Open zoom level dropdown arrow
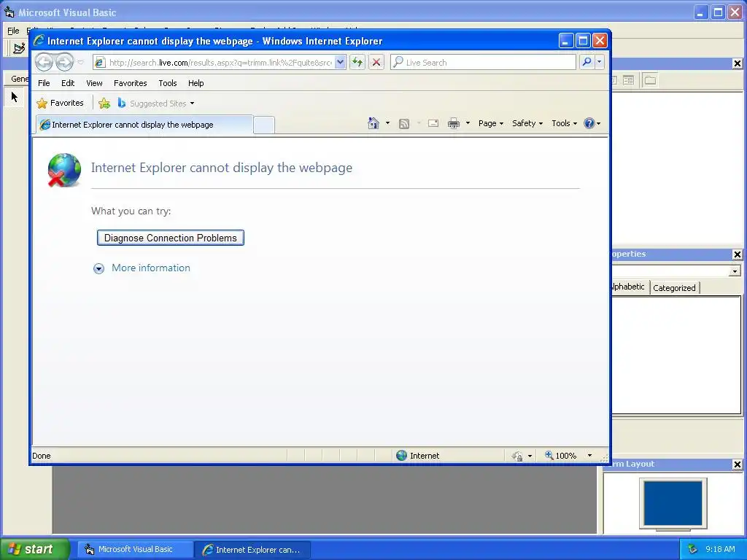The image size is (747, 560). tap(589, 456)
